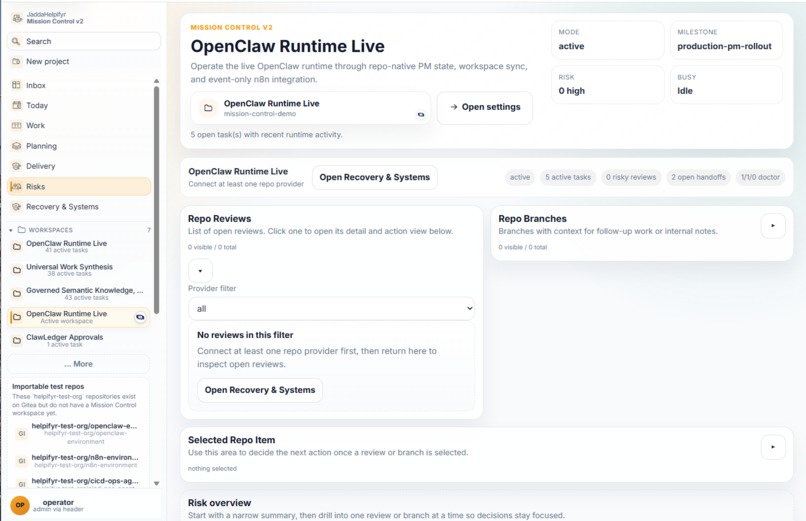806x521 pixels.
Task: Open the Work view
Action: click(x=79, y=125)
